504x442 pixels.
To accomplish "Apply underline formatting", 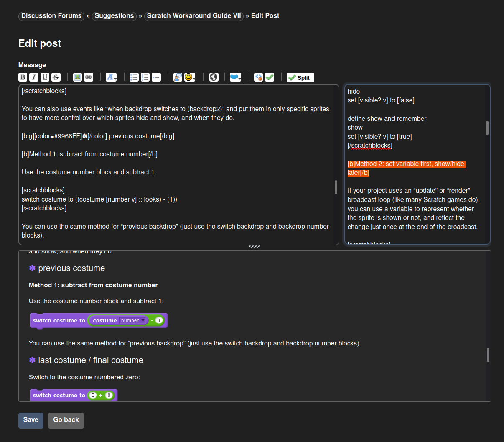I will (45, 77).
